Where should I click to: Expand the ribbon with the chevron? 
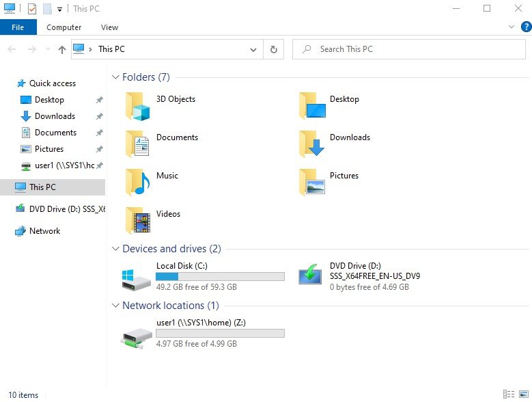[x=512, y=27]
